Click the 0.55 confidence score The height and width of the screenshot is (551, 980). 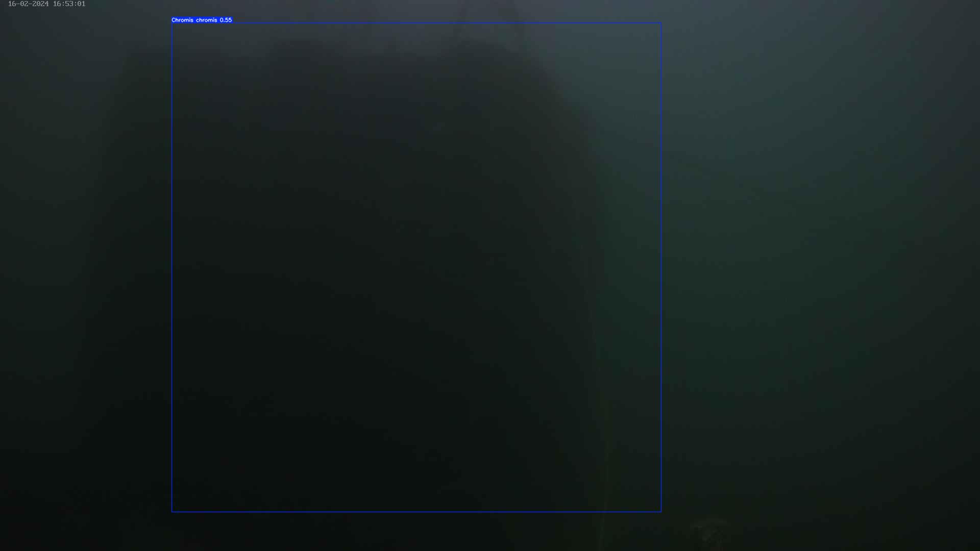(226, 20)
